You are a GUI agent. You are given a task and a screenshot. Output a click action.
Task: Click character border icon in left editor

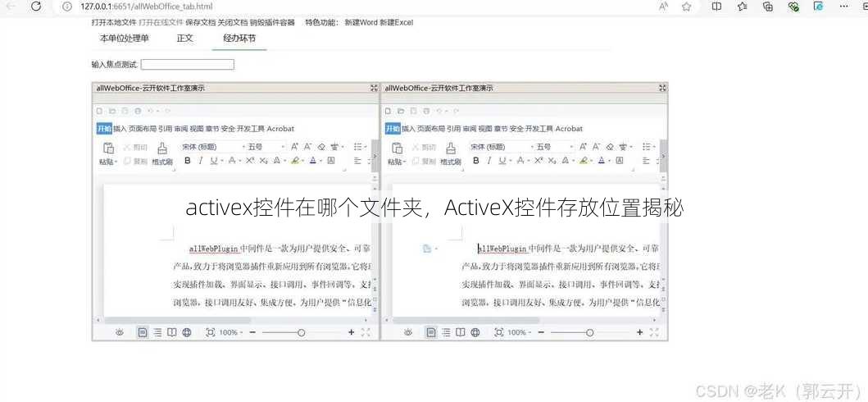tap(331, 161)
